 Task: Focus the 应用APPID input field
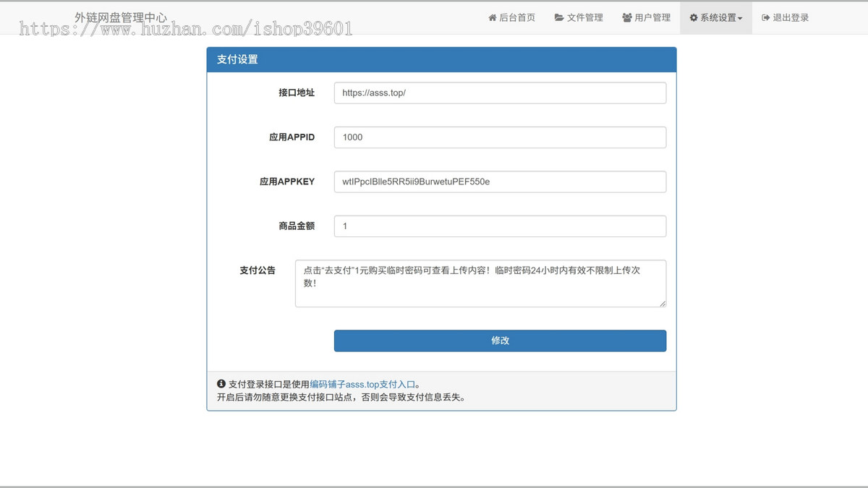click(x=500, y=137)
